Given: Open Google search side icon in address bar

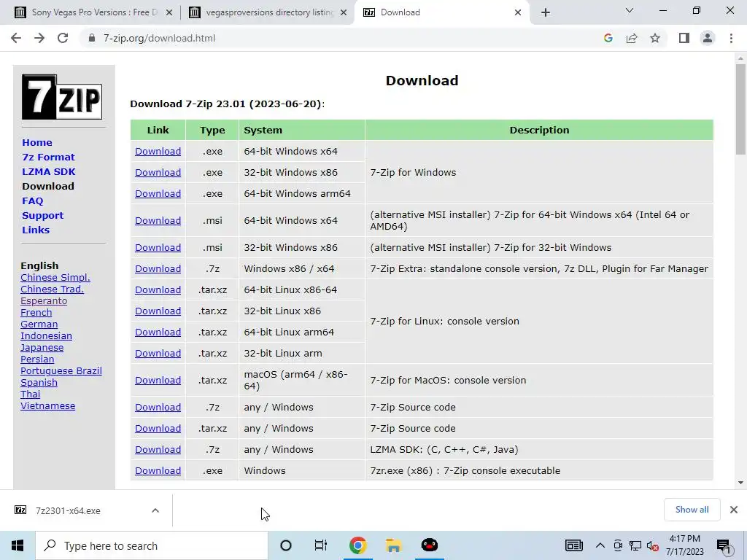Looking at the screenshot, I should click(x=608, y=38).
